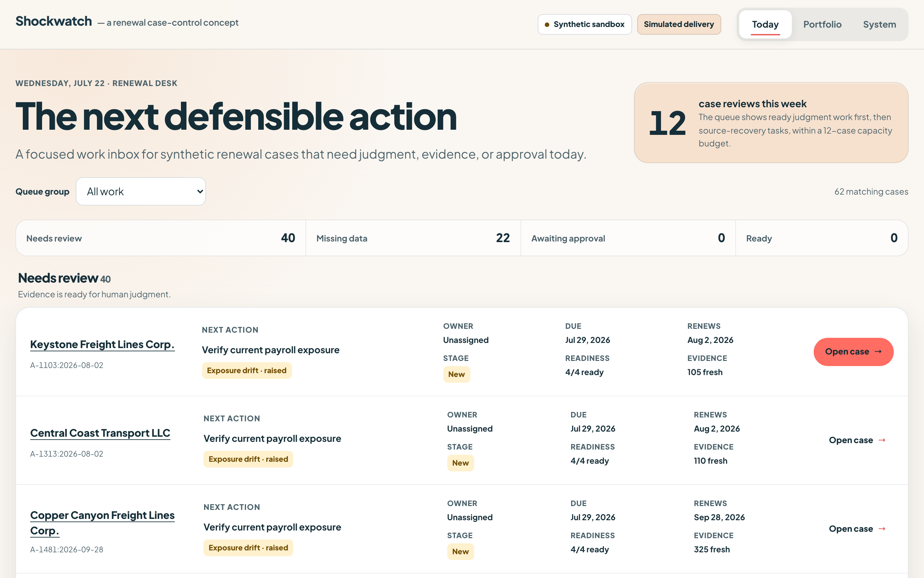Click Open case for Central Coast Transport
924x578 pixels.
coord(857,440)
